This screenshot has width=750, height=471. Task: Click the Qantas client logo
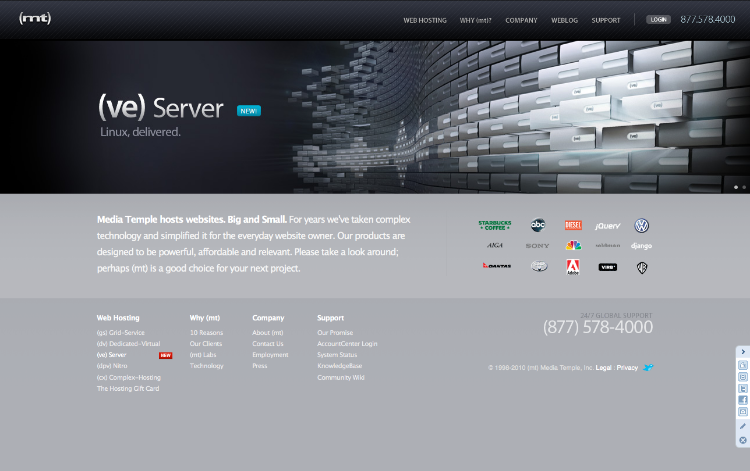click(497, 265)
